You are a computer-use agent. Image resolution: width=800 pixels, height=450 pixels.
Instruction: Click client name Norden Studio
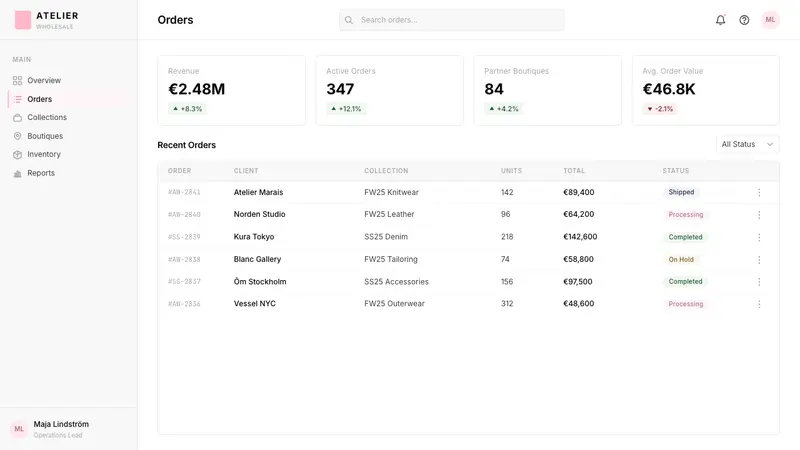click(x=259, y=214)
